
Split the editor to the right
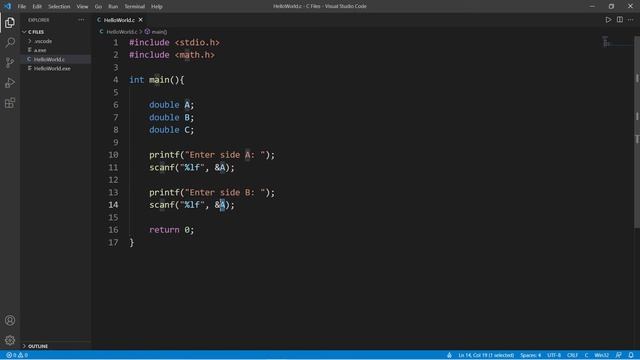coord(620,20)
